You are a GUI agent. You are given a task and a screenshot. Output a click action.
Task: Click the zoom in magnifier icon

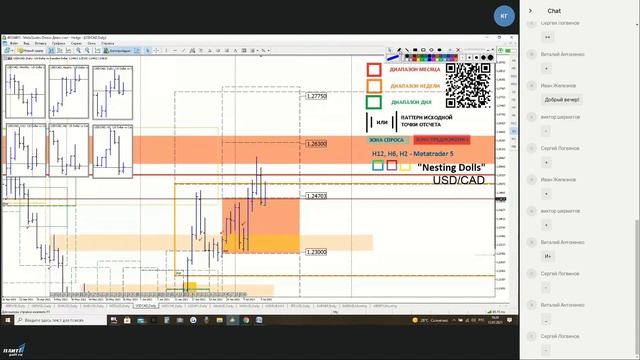tap(78, 51)
